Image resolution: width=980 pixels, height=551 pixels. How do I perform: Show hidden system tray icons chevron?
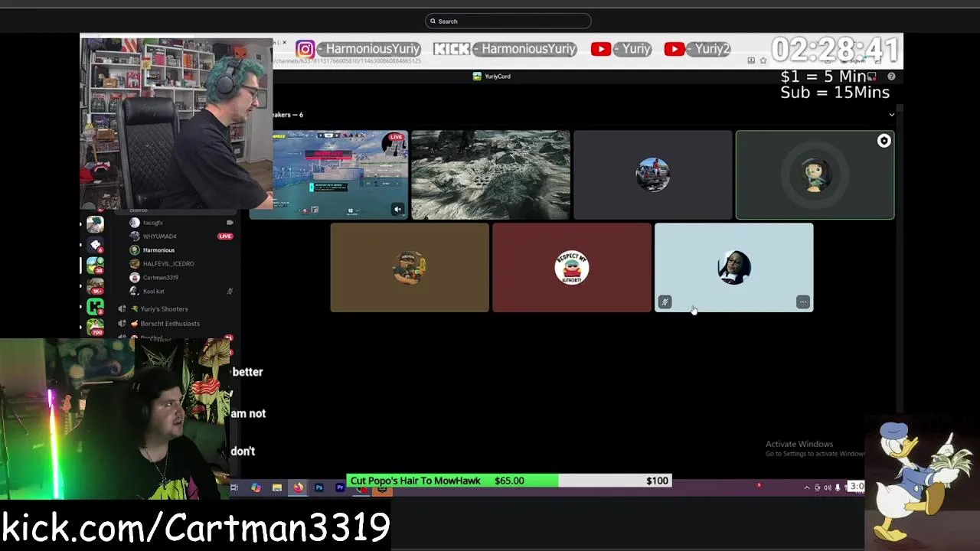pyautogui.click(x=806, y=487)
